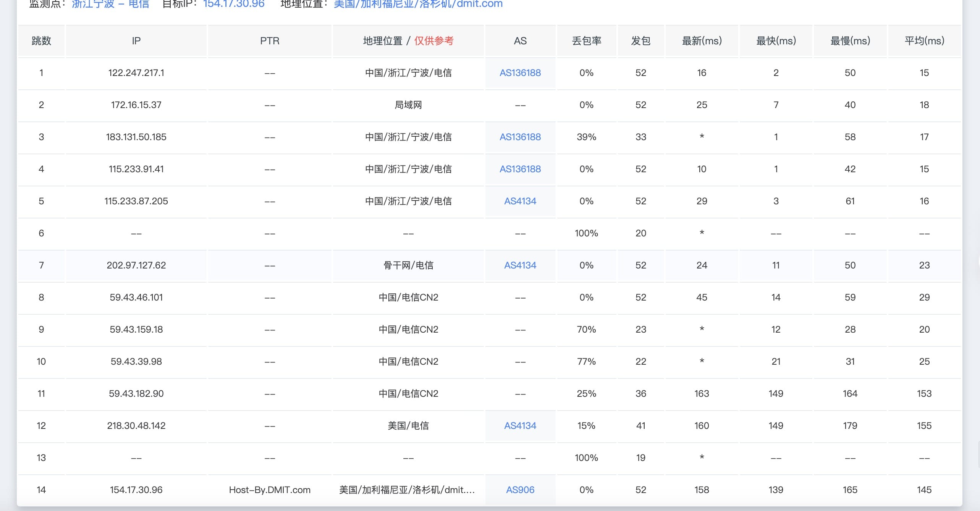Click the PTR column header
This screenshot has height=511, width=980.
click(270, 41)
